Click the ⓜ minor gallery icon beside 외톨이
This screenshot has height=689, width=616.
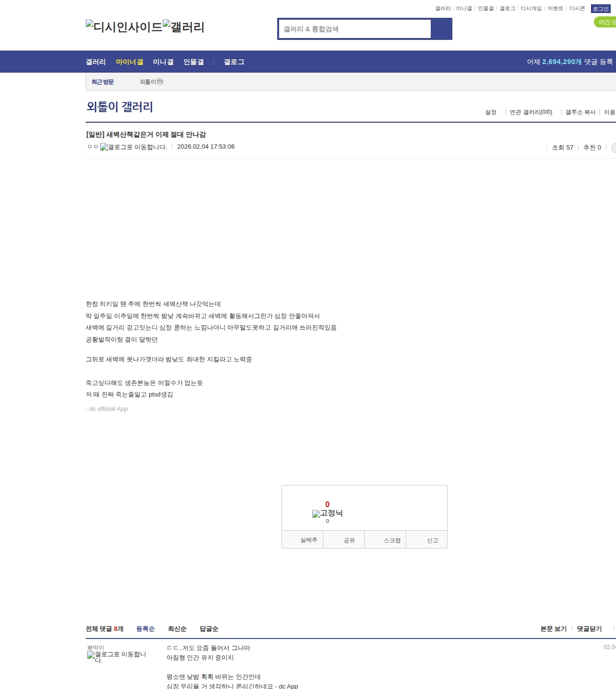(160, 82)
